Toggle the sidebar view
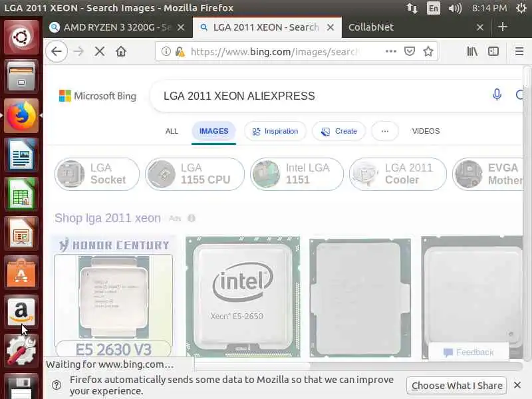532x399 pixels. coord(493,51)
